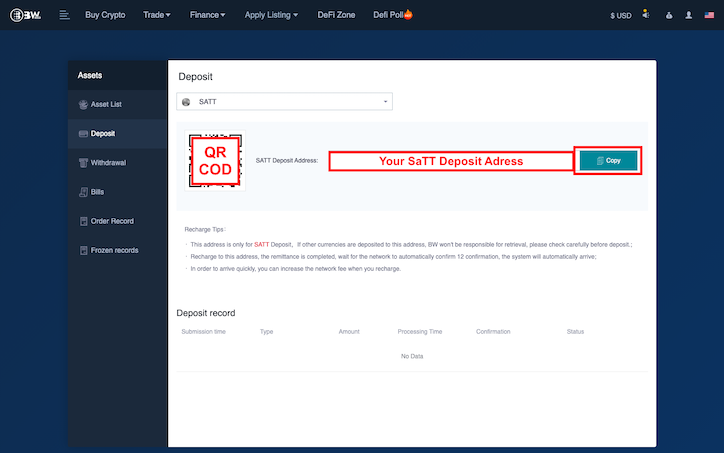
Task: Open Frozen records in sidebar
Action: tap(117, 250)
